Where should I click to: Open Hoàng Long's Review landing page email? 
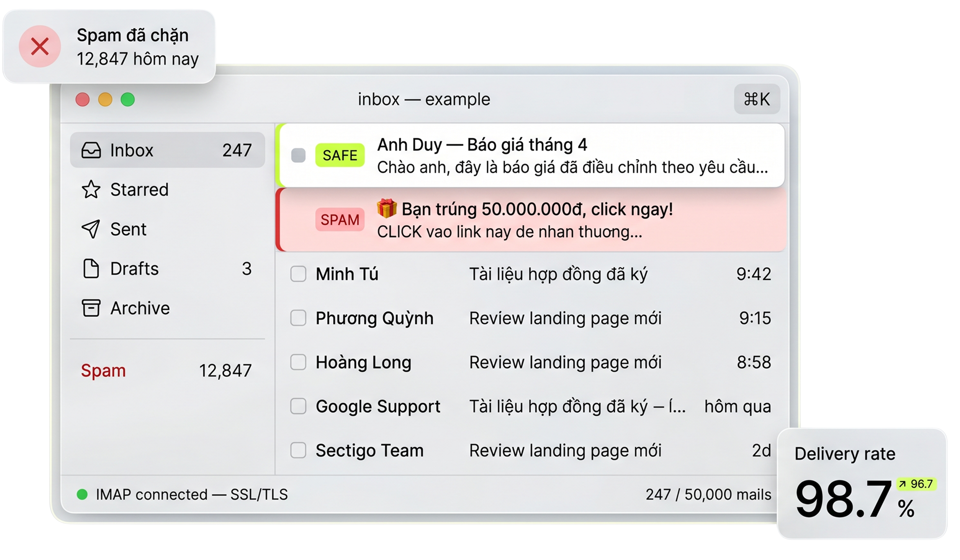(x=564, y=362)
